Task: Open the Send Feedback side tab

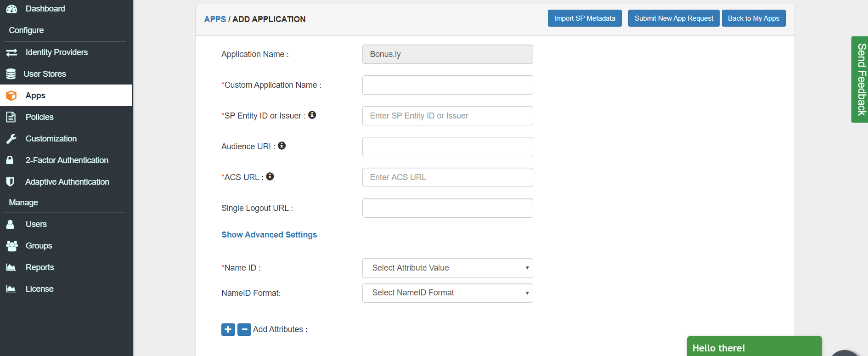Action: click(x=860, y=79)
